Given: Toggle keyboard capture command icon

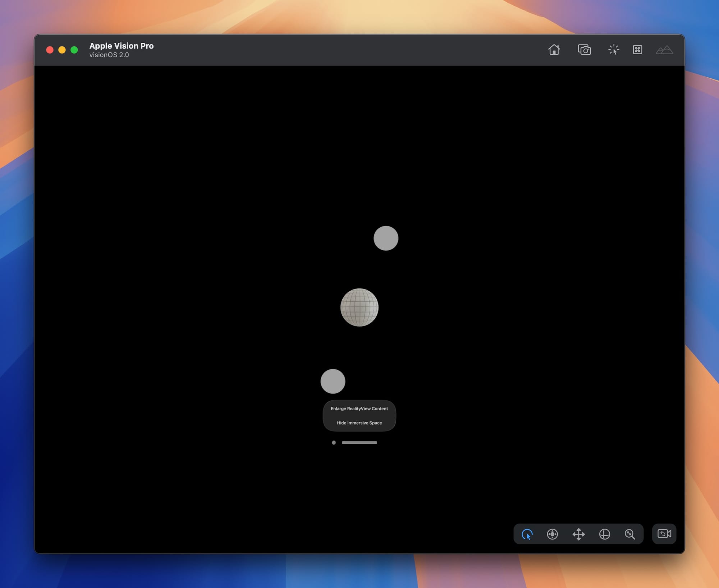Looking at the screenshot, I should click(x=637, y=50).
